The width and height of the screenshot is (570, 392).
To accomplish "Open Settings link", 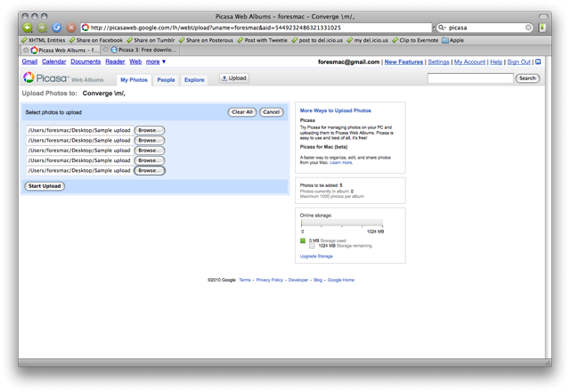I will [438, 62].
